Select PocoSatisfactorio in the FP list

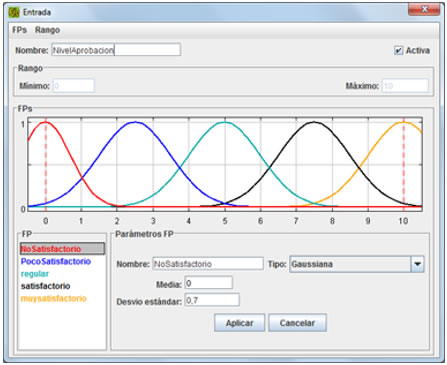(56, 261)
